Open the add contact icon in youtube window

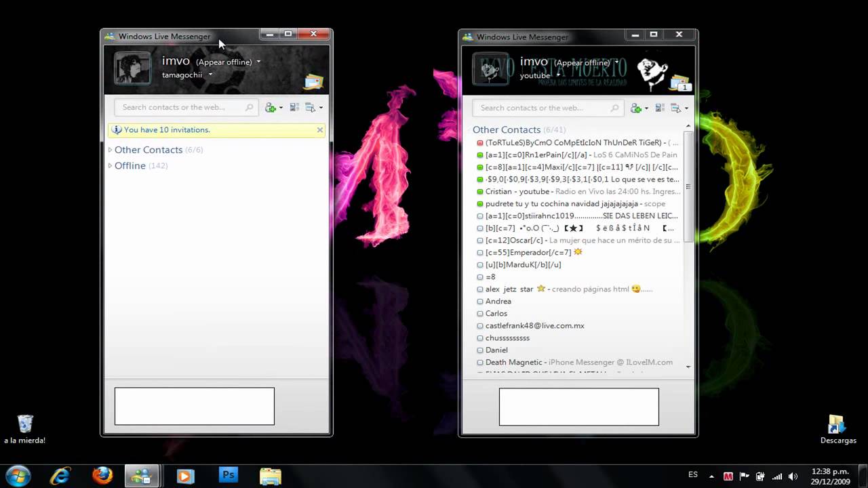point(635,108)
